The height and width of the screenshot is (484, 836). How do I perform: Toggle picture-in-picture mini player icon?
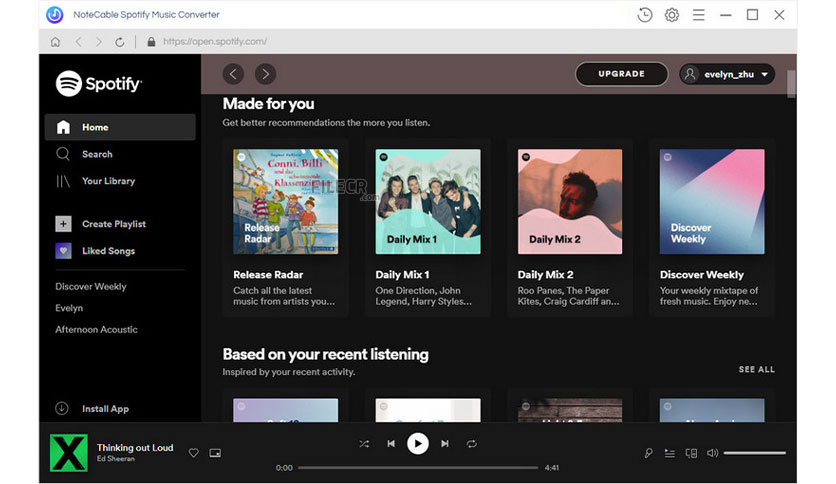pyautogui.click(x=215, y=453)
